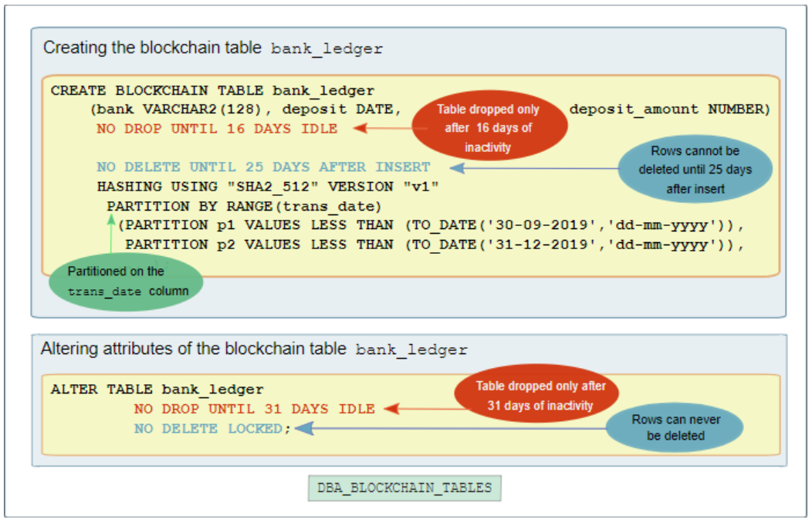Viewport: 812px width, 523px height.
Task: Click the green upward arrow above the green bubble
Action: (110, 231)
